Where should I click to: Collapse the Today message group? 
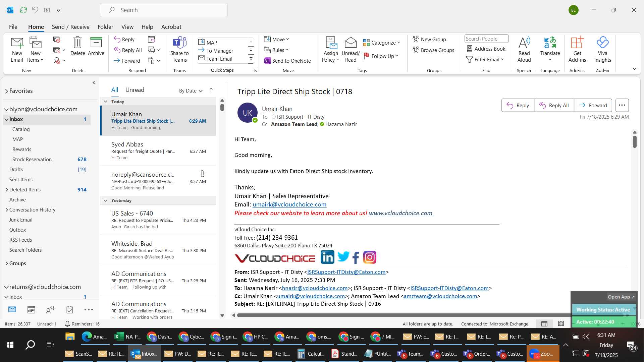click(x=105, y=101)
